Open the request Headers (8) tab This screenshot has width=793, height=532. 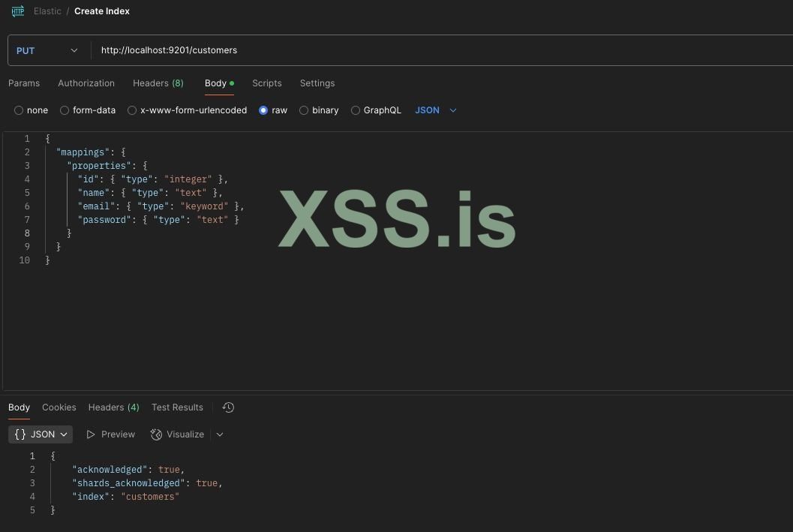[x=158, y=83]
